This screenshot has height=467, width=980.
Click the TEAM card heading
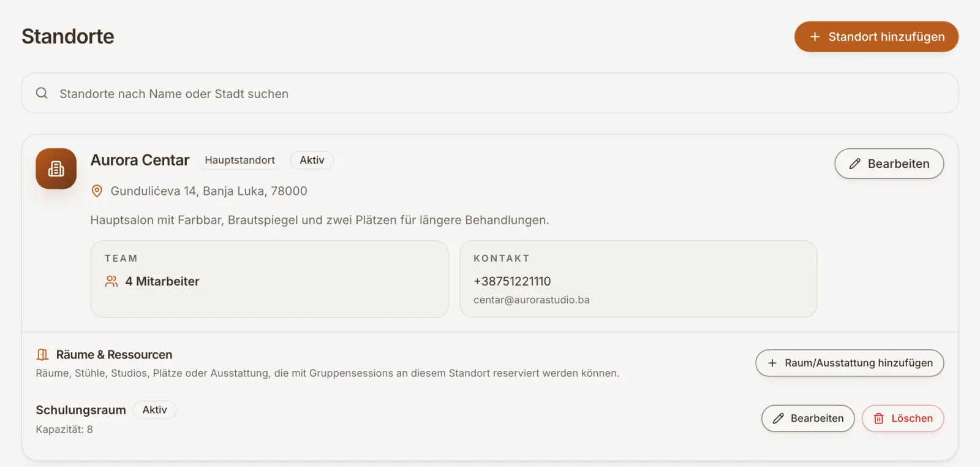pyautogui.click(x=121, y=259)
